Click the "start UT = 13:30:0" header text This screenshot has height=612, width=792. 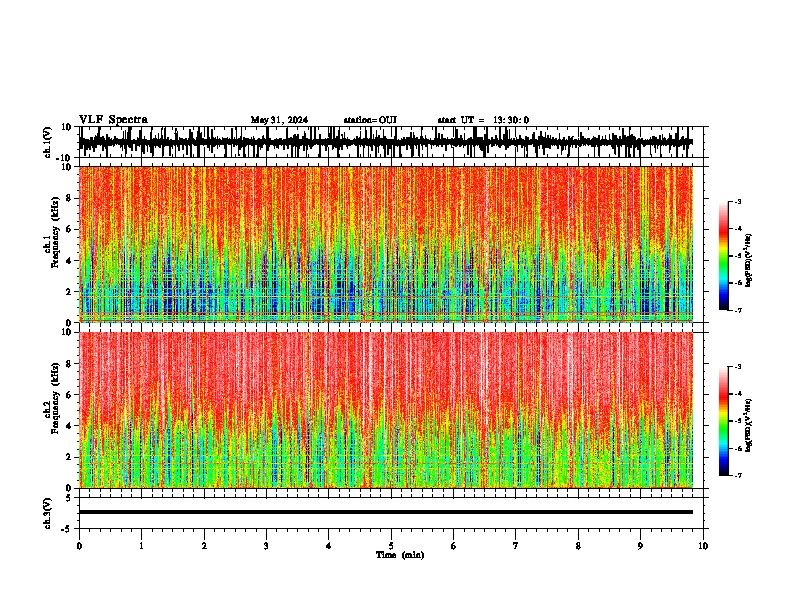coord(483,120)
